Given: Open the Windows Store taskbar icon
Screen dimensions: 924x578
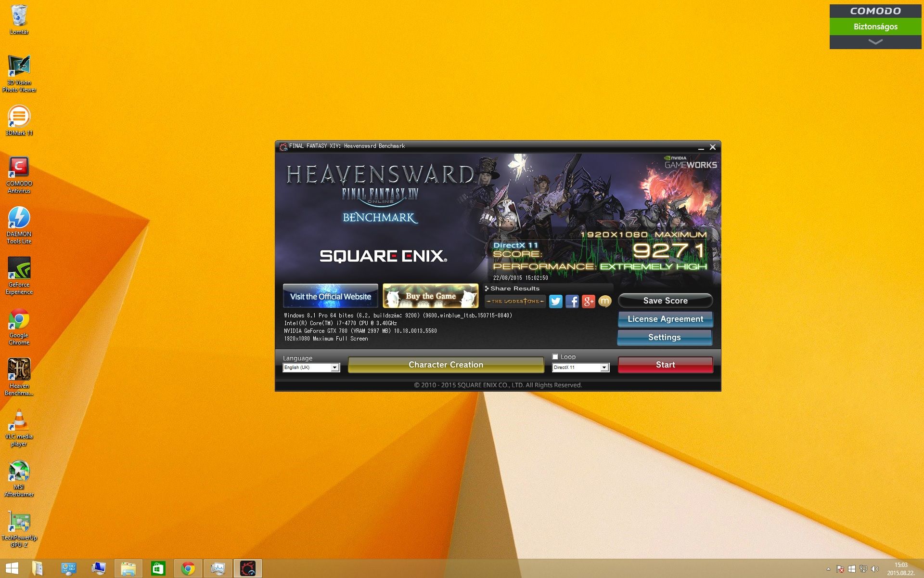Looking at the screenshot, I should 158,569.
